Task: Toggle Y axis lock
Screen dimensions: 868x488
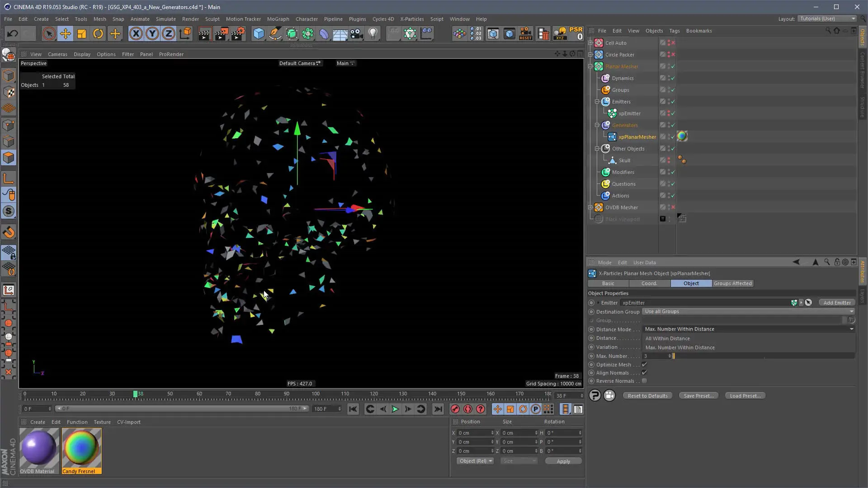Action: (152, 33)
